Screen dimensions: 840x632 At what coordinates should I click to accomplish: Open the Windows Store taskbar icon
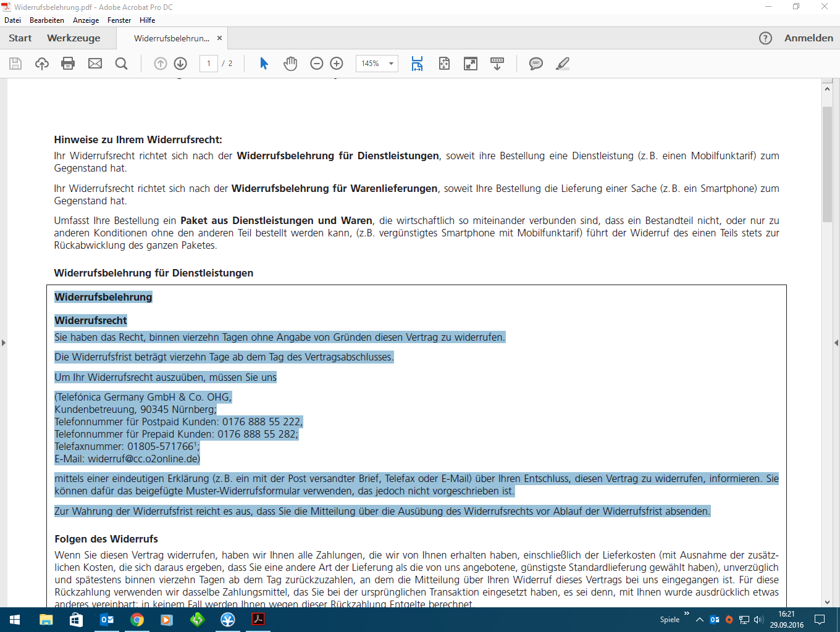point(77,620)
